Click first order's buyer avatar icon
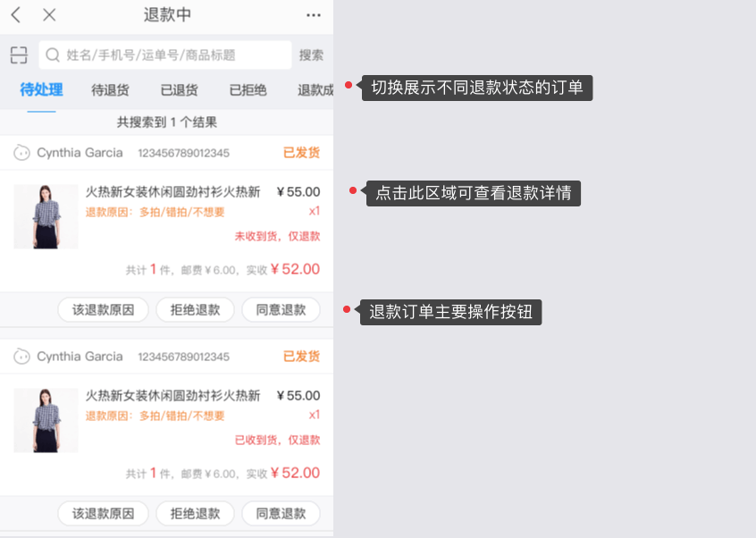The height and width of the screenshot is (538, 756). (x=21, y=153)
